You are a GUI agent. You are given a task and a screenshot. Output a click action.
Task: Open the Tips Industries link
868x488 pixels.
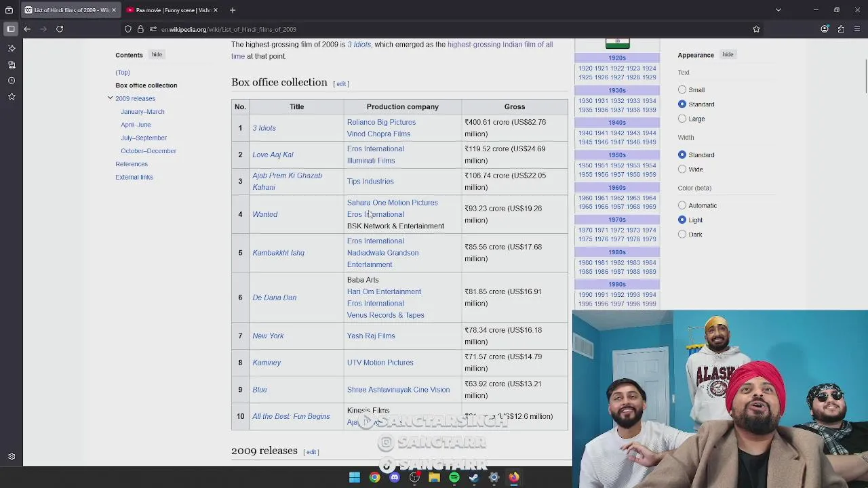click(x=370, y=182)
